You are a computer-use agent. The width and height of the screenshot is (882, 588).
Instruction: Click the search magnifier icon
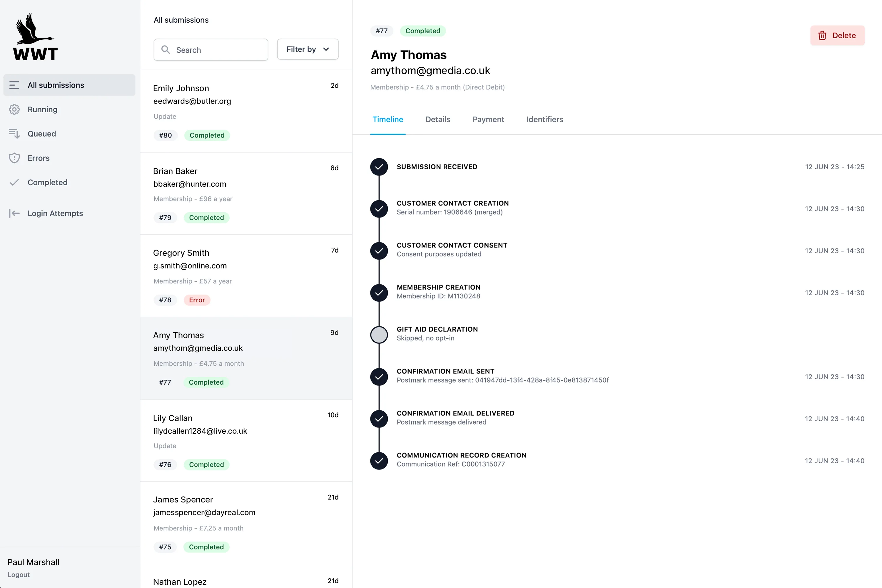[x=166, y=50]
